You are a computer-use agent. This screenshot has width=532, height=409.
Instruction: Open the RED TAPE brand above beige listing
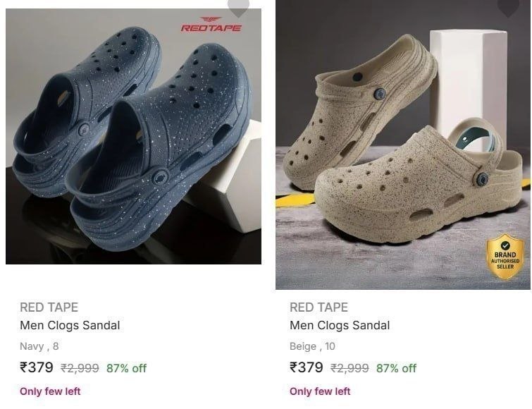click(319, 307)
